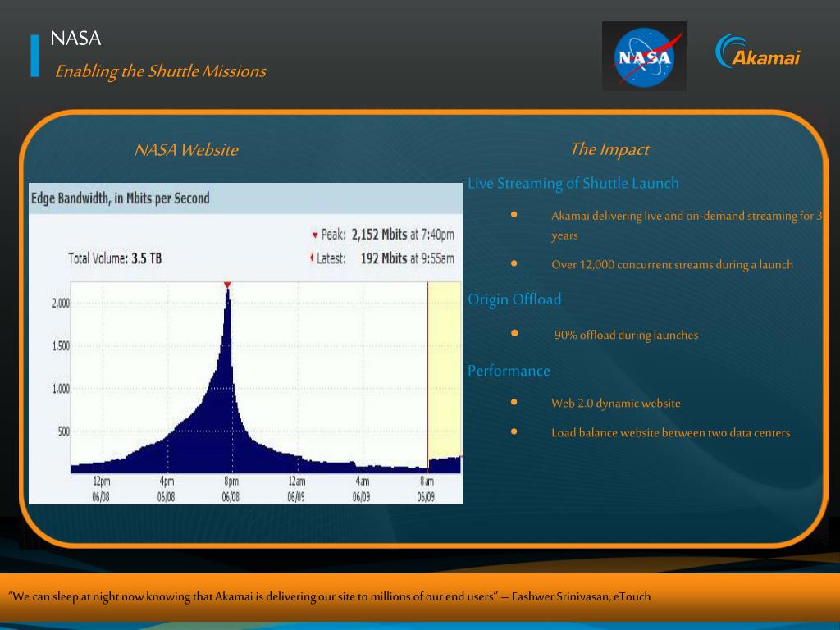
Task: Click the '1,000' y-axis label
Action: click(61, 389)
